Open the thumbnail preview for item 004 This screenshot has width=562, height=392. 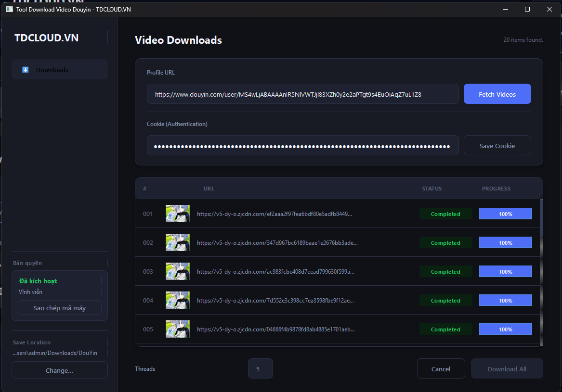coord(177,300)
